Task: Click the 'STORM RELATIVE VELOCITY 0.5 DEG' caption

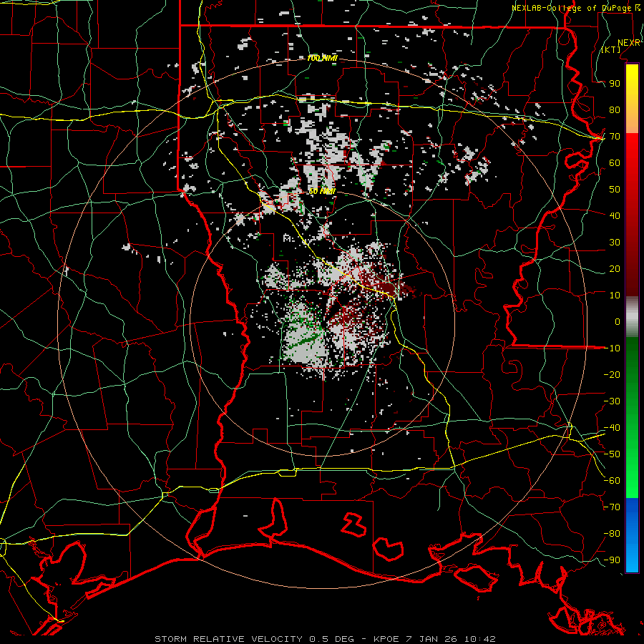Action: pos(254,639)
